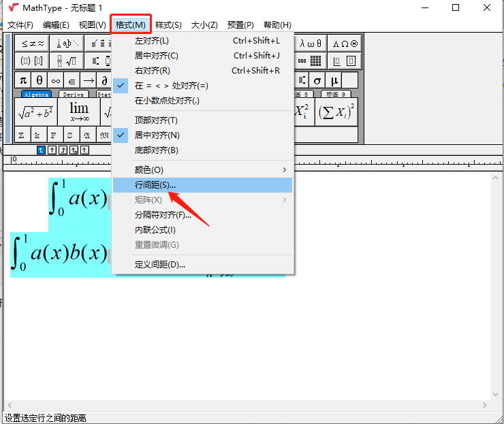Image resolution: width=504 pixels, height=424 pixels.
Task: Select 内联公式(I) menu item
Action: click(x=202, y=230)
